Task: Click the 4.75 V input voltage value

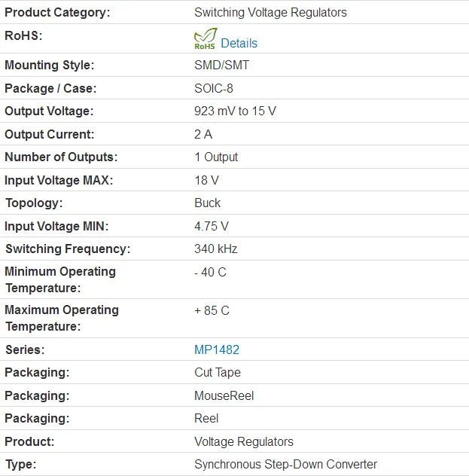Action: click(212, 226)
